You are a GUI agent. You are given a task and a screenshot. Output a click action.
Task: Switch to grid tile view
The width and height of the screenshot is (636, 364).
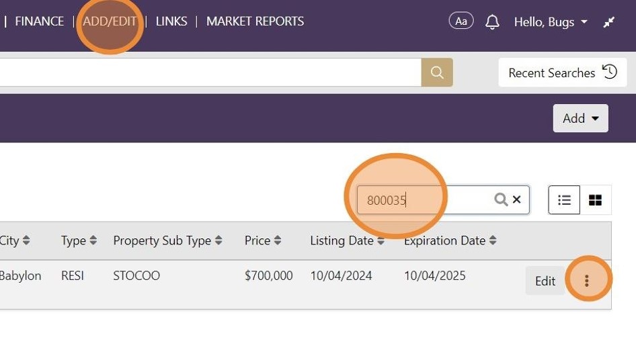tap(595, 200)
